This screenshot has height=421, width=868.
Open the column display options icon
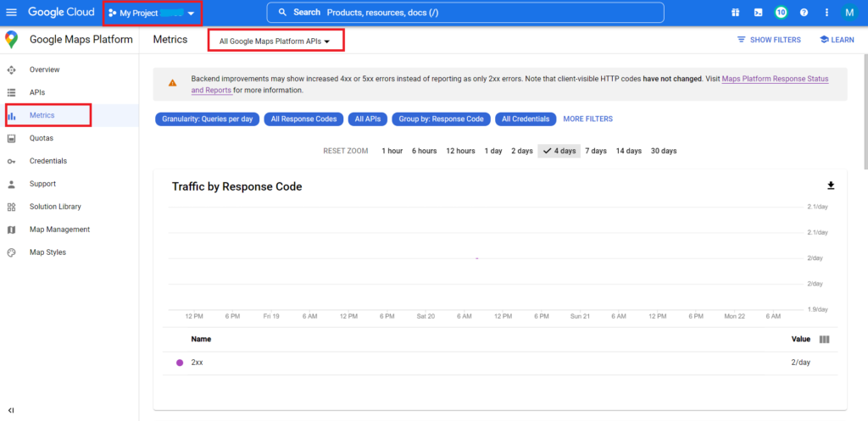[x=824, y=339]
